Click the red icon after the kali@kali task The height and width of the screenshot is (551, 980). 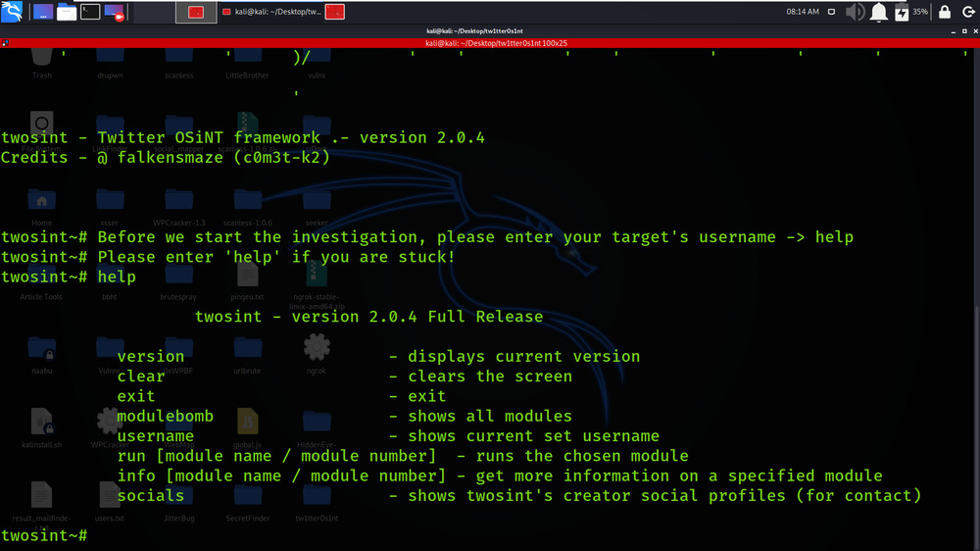click(335, 12)
